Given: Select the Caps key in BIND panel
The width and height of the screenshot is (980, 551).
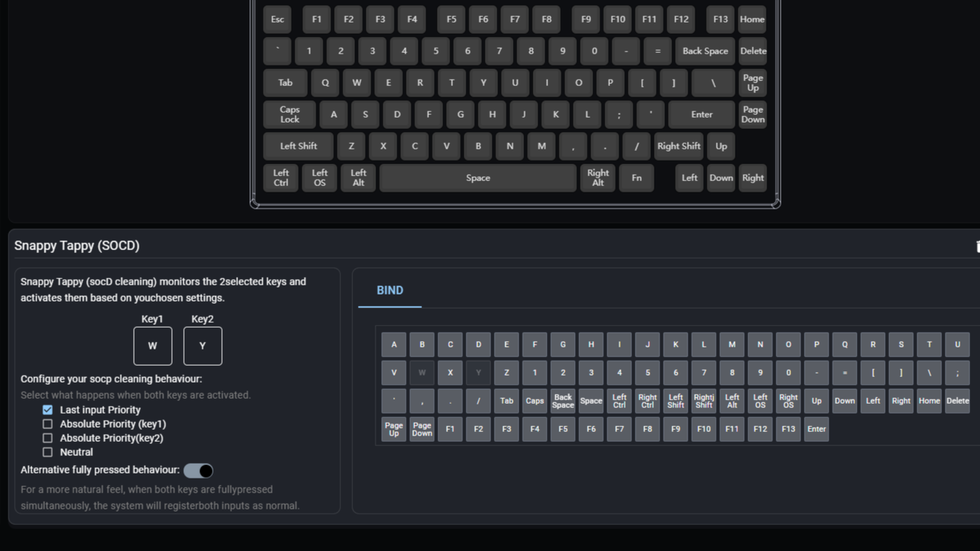Looking at the screenshot, I should [534, 401].
